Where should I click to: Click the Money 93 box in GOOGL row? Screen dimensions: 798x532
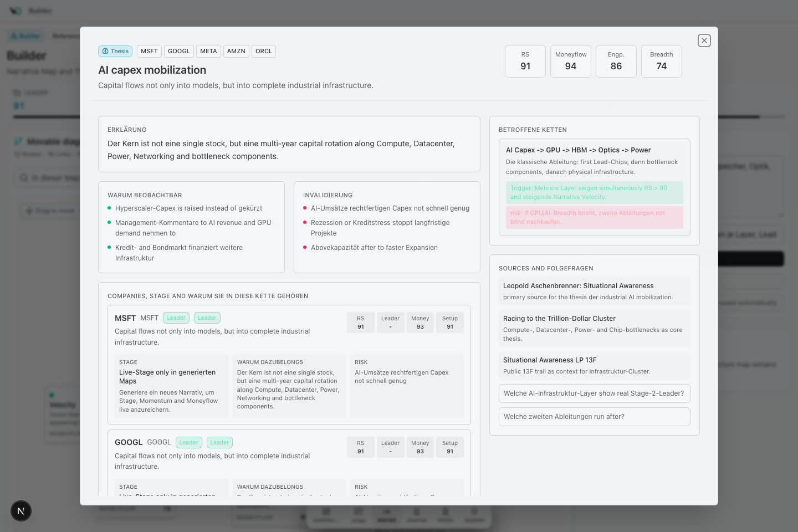(x=420, y=447)
